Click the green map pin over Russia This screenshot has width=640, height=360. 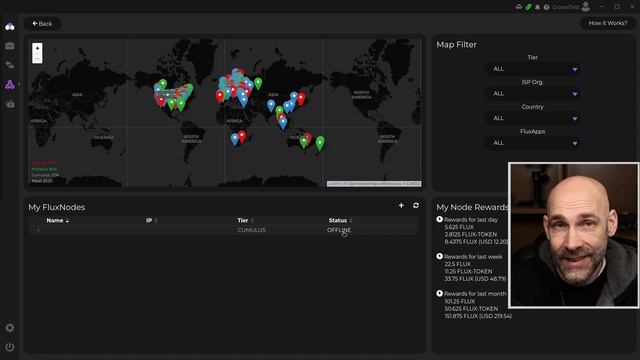(x=258, y=83)
